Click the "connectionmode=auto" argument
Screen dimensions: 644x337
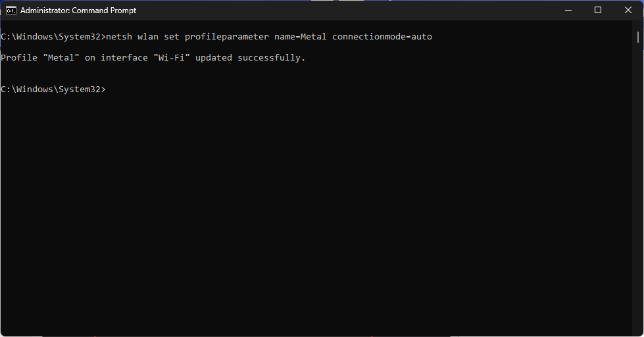pos(382,37)
